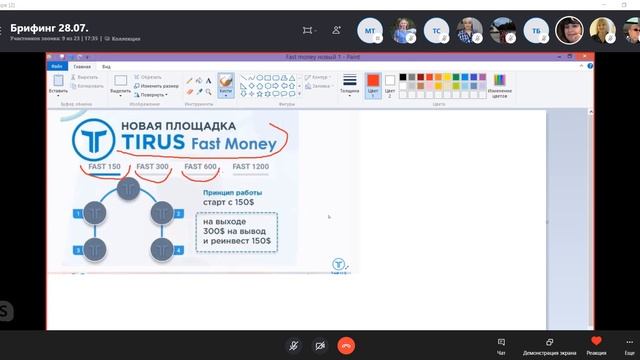The image size is (640, 360).
Task: Click the FAST 1200 label in the image
Action: pos(251,167)
